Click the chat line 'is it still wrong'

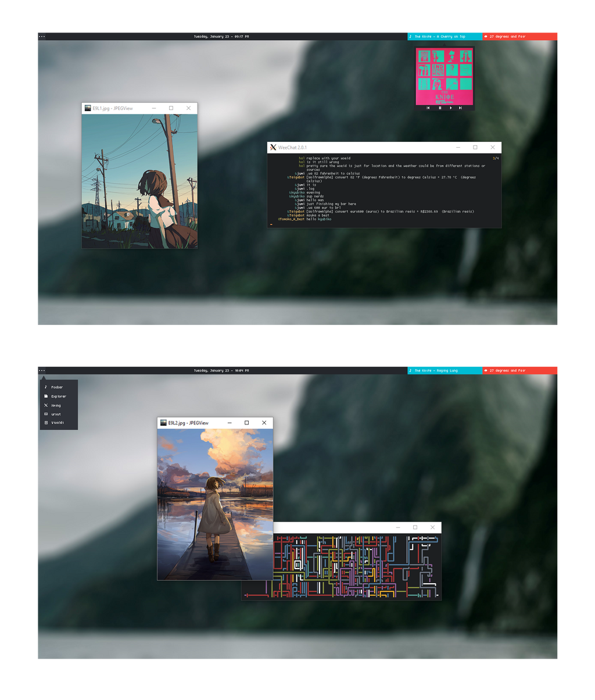click(x=322, y=162)
